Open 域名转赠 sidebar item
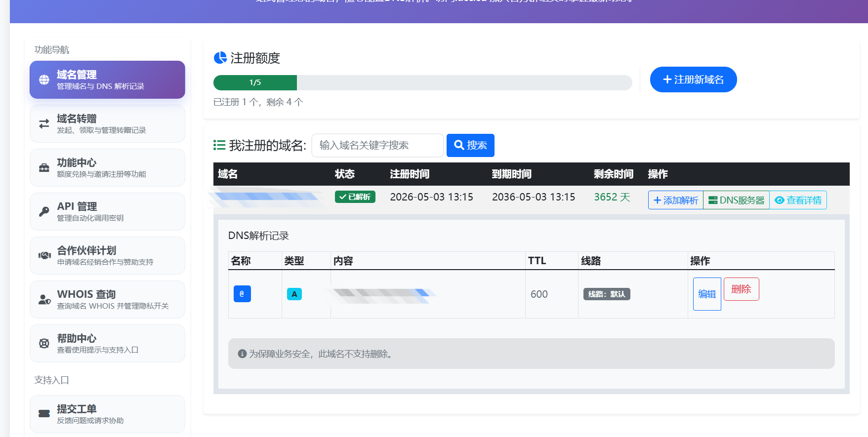The image size is (868, 437). pyautogui.click(x=107, y=123)
